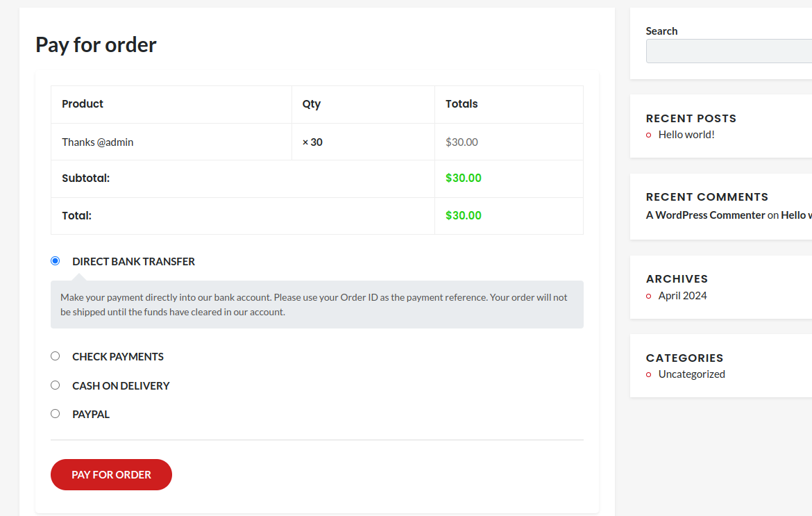Select the Check Payments radio button
The image size is (812, 516).
(x=56, y=356)
